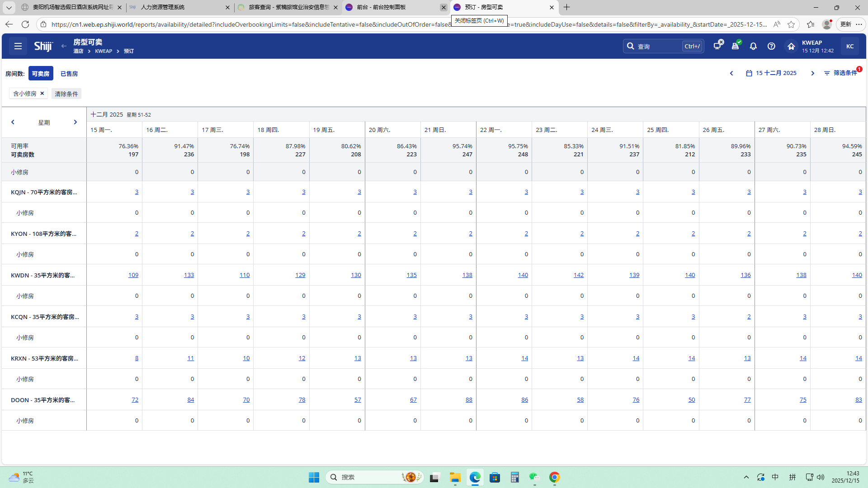Remove the 含小修房 filter chip
This screenshot has width=868, height=488.
pos(42,94)
